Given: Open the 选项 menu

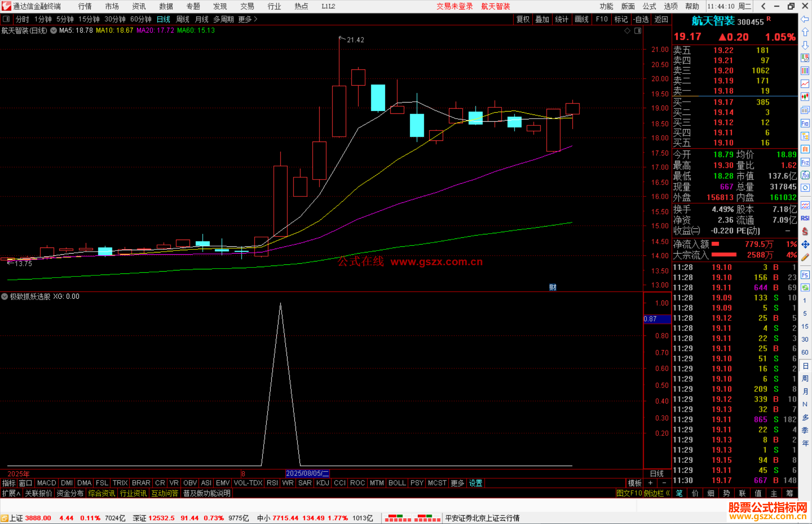Looking at the screenshot, I should pyautogui.click(x=671, y=6).
